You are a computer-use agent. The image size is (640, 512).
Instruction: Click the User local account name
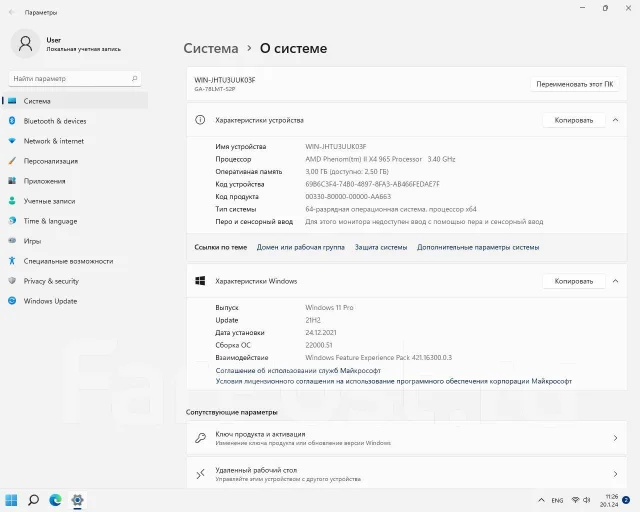(x=53, y=40)
